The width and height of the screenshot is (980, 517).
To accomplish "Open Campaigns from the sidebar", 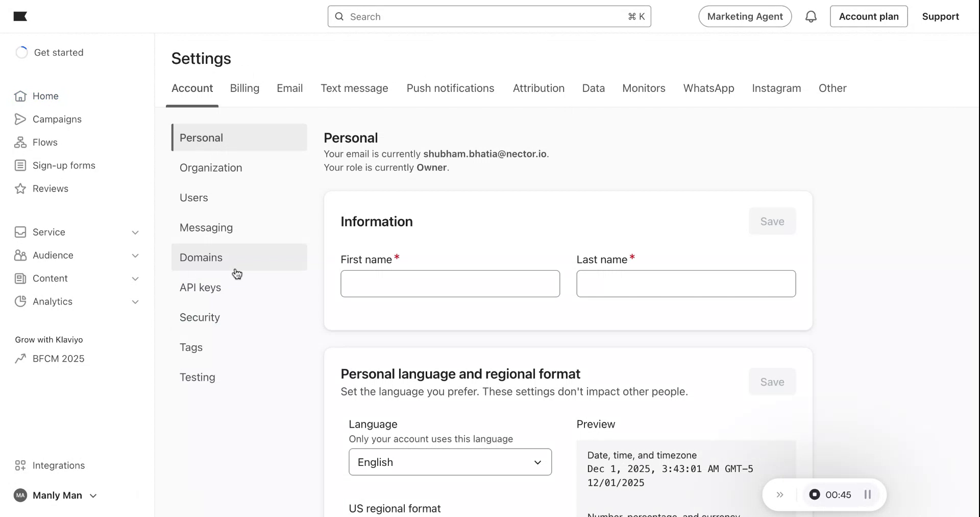I will (x=55, y=119).
